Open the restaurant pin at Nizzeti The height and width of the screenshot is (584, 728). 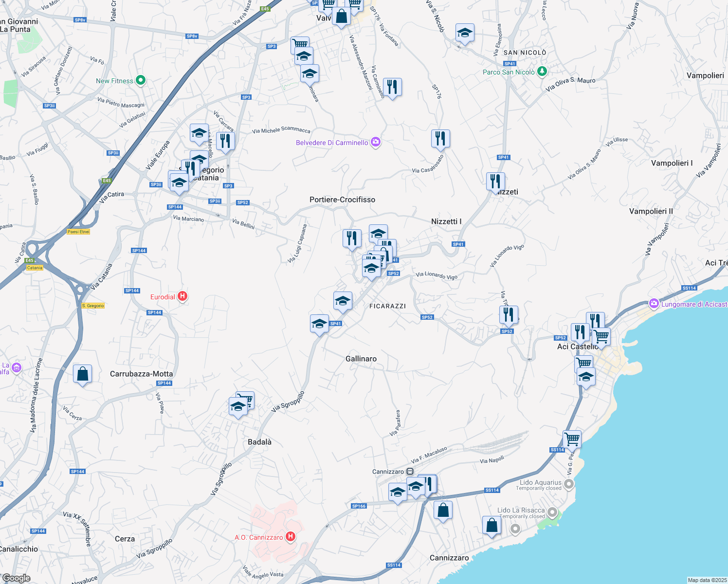click(495, 181)
